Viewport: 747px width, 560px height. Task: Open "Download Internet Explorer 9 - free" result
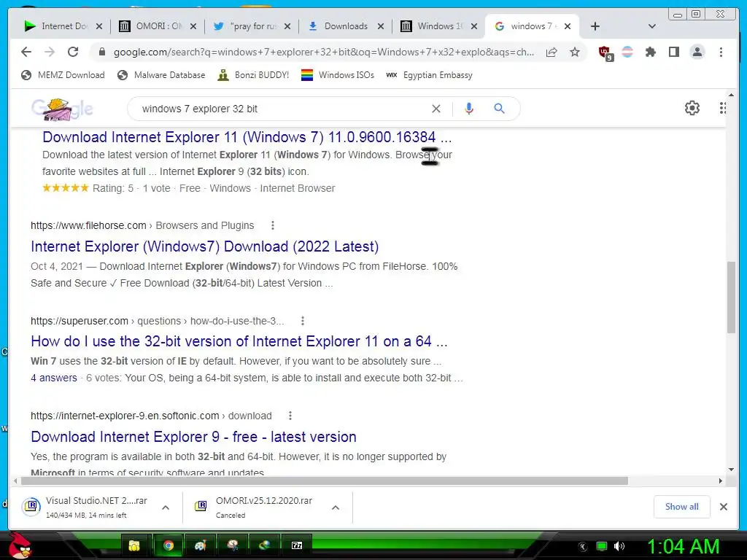pyautogui.click(x=193, y=437)
